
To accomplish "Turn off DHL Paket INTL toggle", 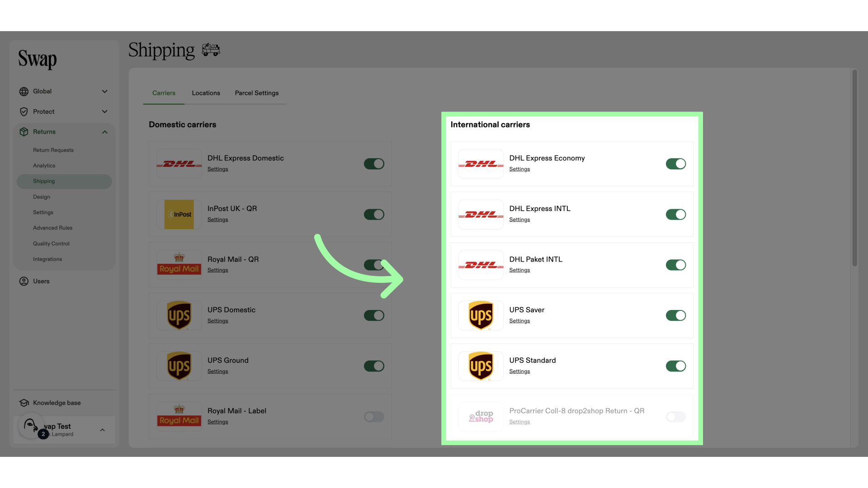I will tap(676, 265).
